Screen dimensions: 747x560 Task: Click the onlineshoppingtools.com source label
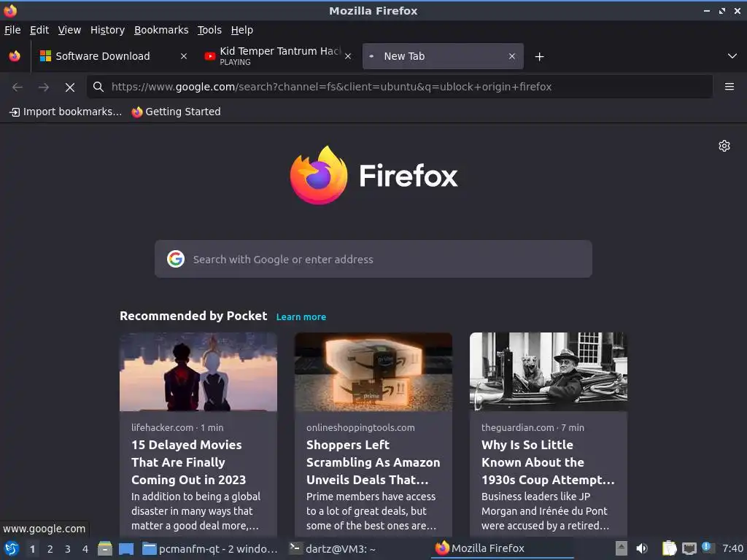(360, 427)
